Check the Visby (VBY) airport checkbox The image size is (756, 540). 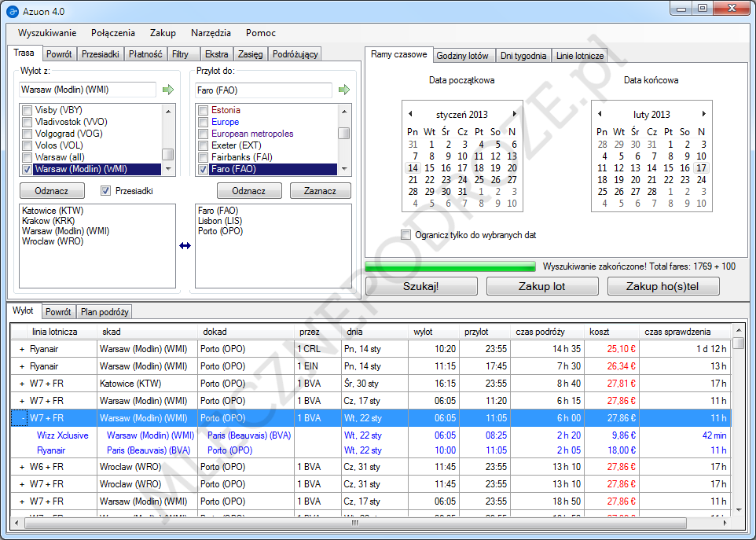(28, 110)
